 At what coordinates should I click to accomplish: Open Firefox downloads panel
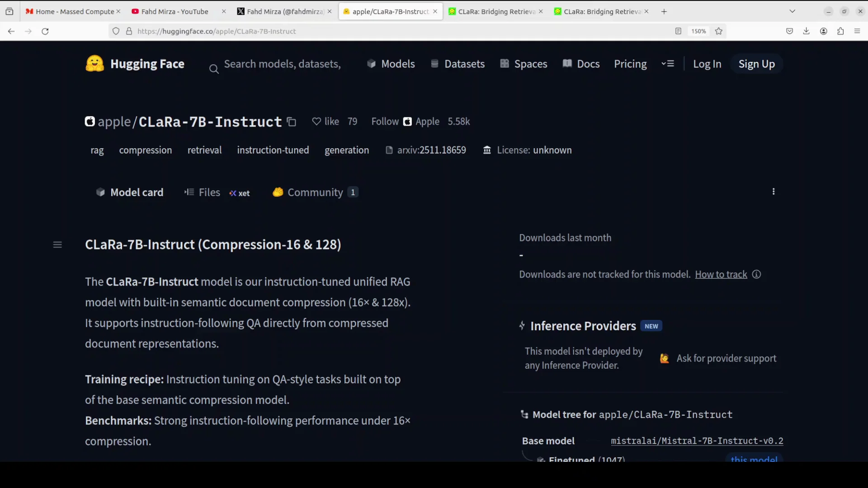click(x=807, y=31)
